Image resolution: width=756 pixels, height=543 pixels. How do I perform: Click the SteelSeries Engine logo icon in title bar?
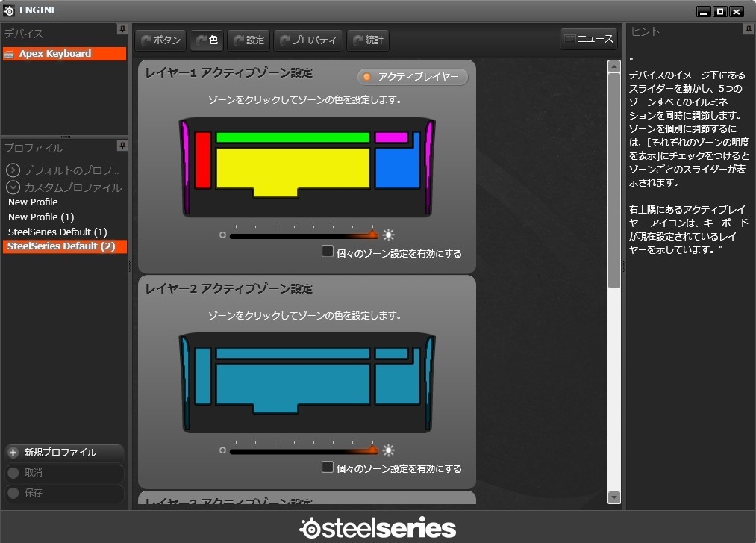pos(9,10)
